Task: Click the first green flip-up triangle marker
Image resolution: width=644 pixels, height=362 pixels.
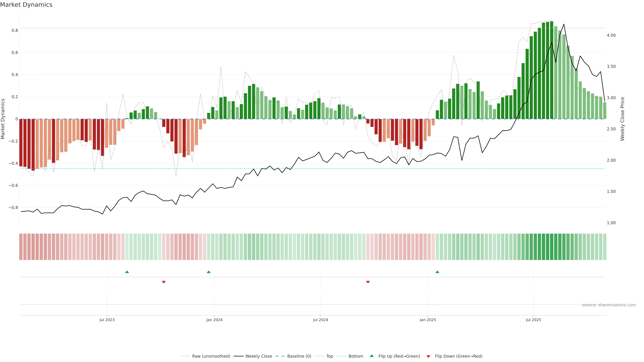Action: (x=127, y=272)
